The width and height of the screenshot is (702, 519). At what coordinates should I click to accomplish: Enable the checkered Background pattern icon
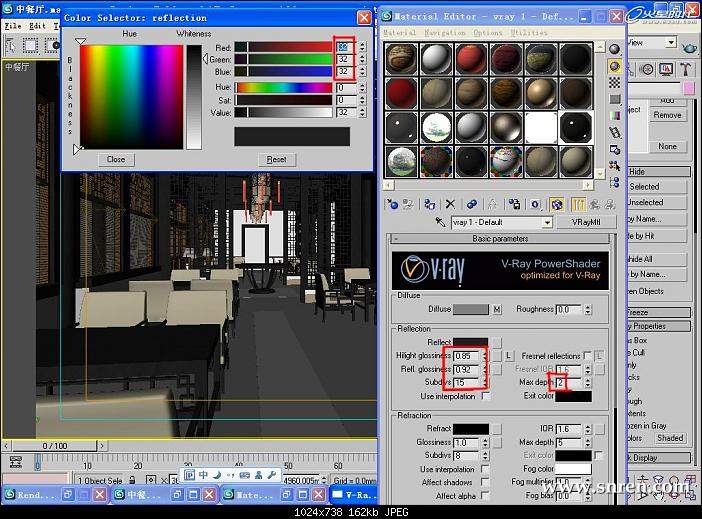(614, 84)
